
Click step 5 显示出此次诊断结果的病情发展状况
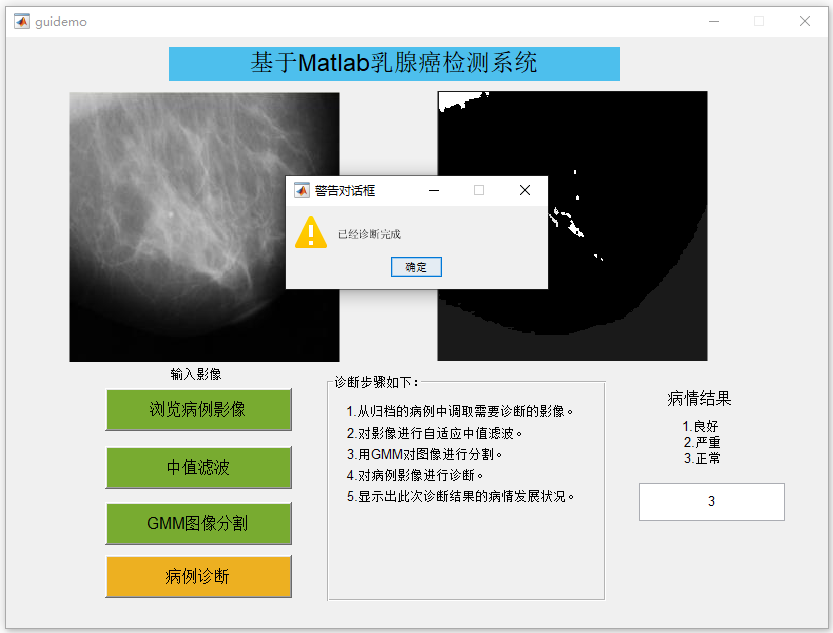(x=460, y=497)
